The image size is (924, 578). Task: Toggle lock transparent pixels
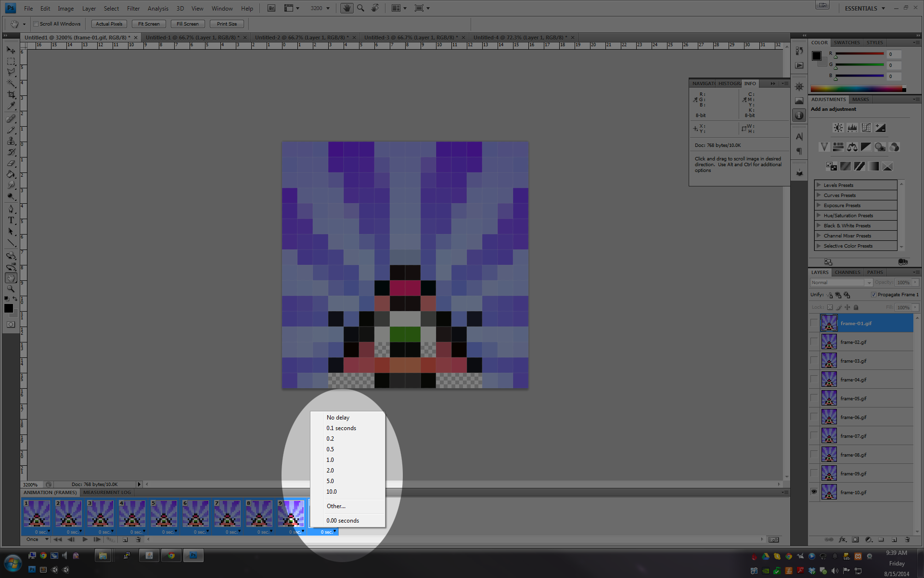click(830, 307)
